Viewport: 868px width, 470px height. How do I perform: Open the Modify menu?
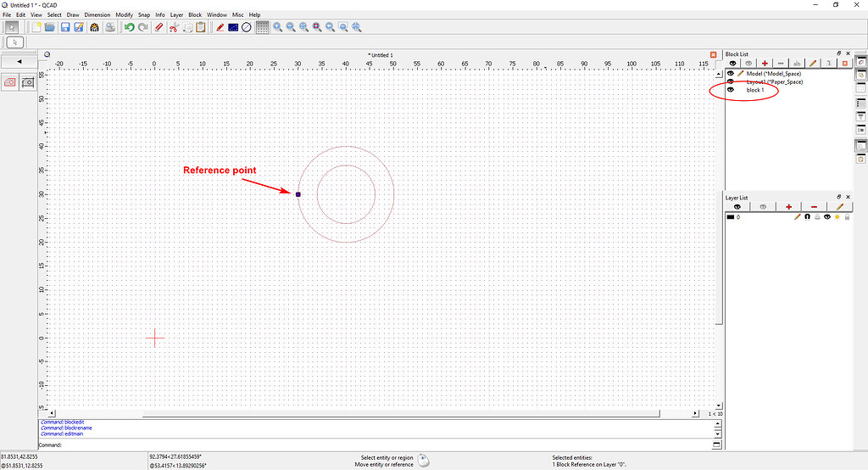coord(124,15)
